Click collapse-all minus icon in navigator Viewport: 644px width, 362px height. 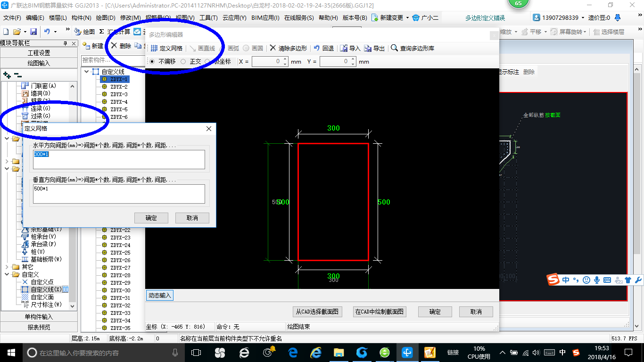17,74
